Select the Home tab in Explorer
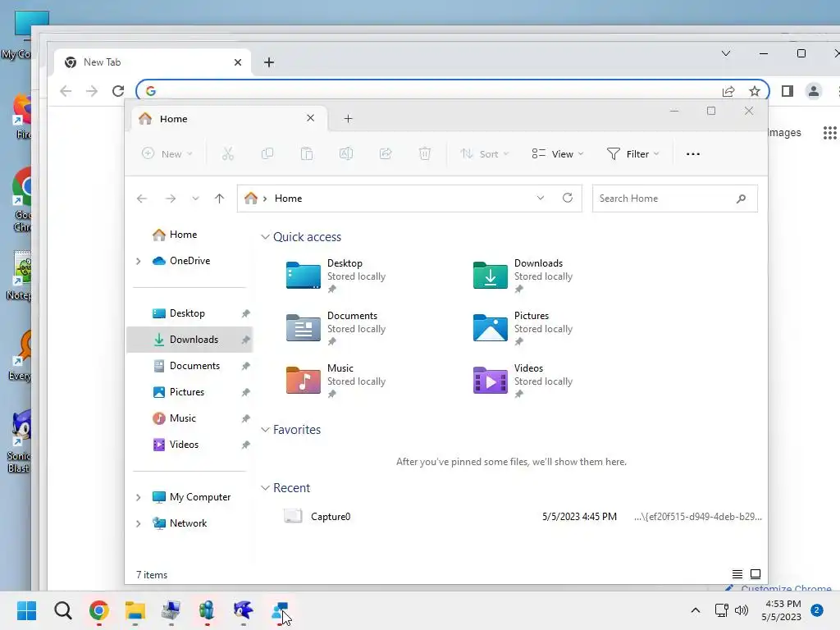 (x=230, y=119)
